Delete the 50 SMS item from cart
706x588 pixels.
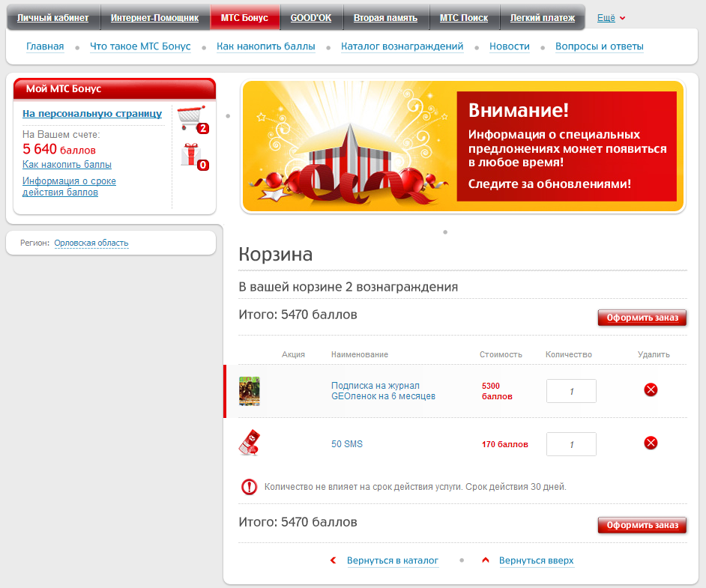651,443
